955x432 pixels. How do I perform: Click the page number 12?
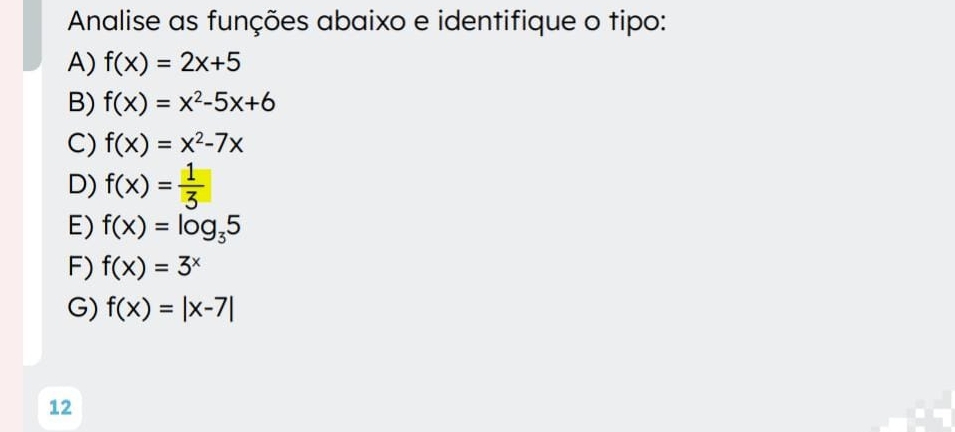[60, 406]
